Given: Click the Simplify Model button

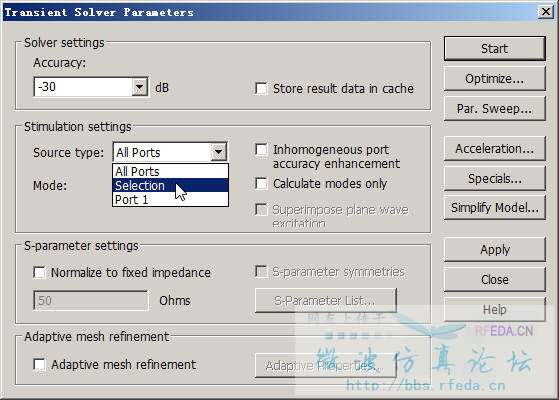Looking at the screenshot, I should pos(494,207).
